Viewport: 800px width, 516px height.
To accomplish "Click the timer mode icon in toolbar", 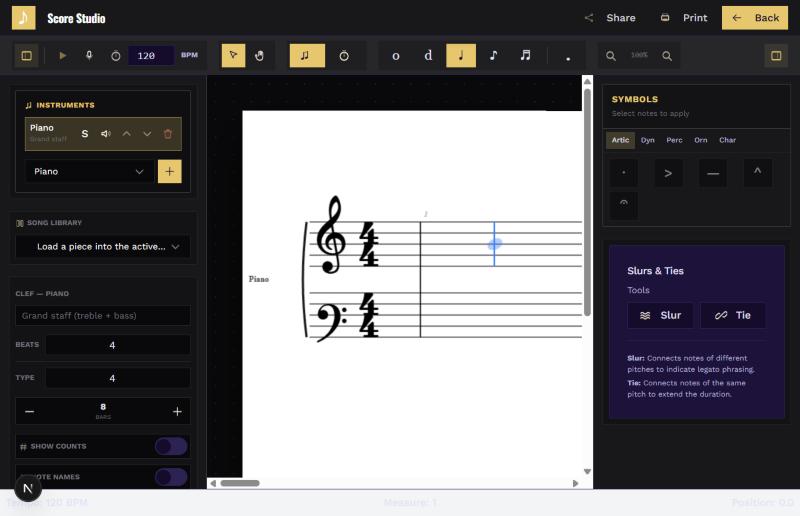I will point(344,56).
